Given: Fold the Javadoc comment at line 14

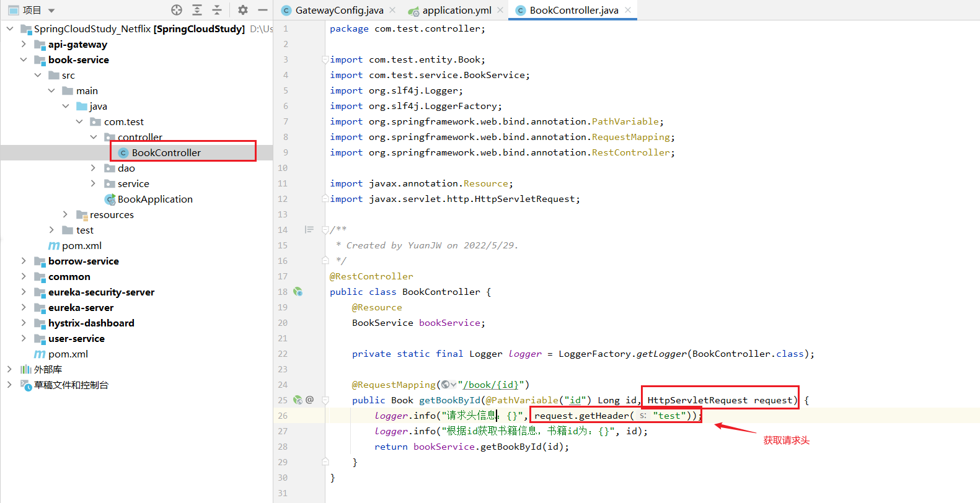Looking at the screenshot, I should pyautogui.click(x=325, y=230).
